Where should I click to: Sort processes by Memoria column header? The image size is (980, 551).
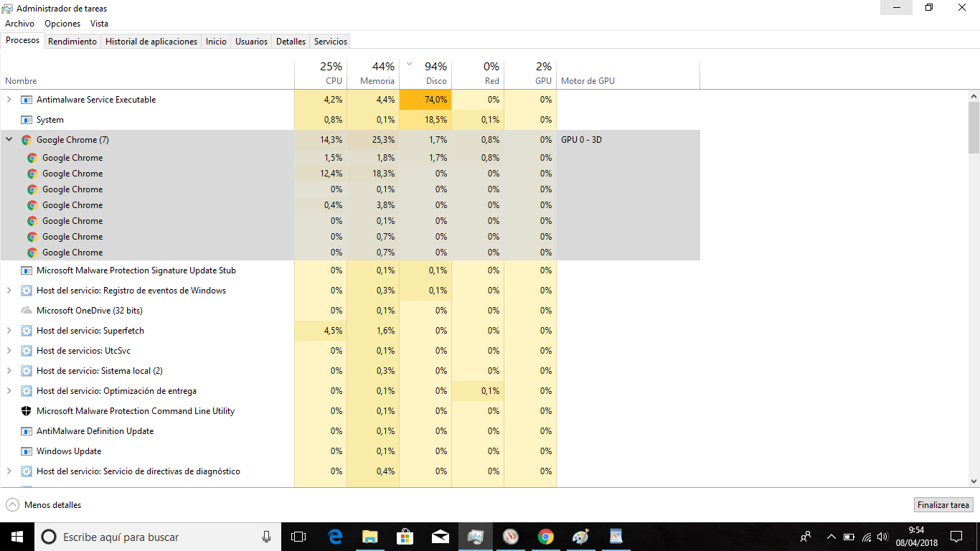373,74
